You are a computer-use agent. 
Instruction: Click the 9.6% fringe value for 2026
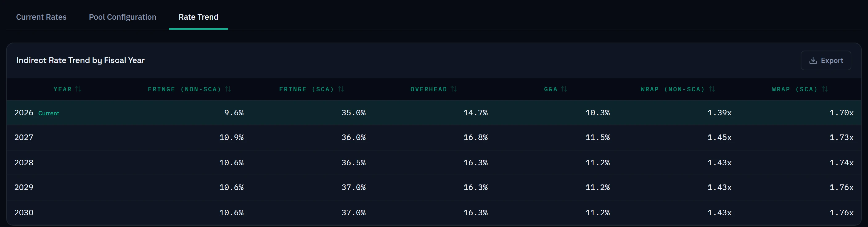[x=234, y=113]
